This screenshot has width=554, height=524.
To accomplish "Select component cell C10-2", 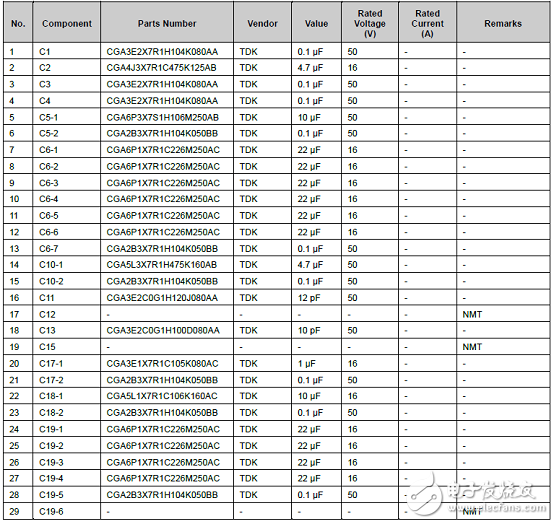I will (67, 281).
